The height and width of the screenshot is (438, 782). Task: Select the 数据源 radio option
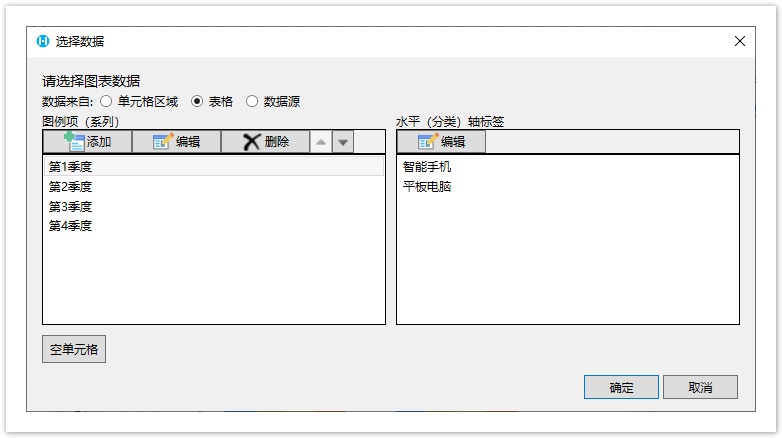click(252, 101)
